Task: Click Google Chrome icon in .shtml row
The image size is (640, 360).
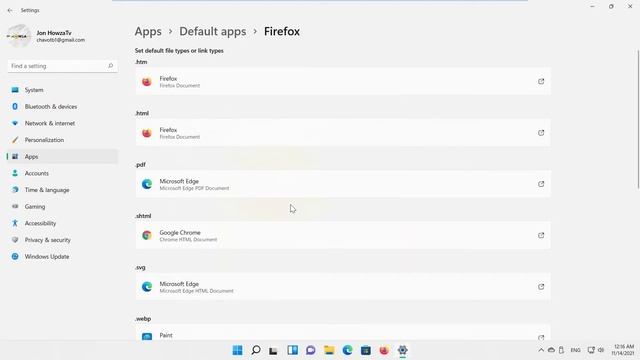Action: tap(147, 236)
